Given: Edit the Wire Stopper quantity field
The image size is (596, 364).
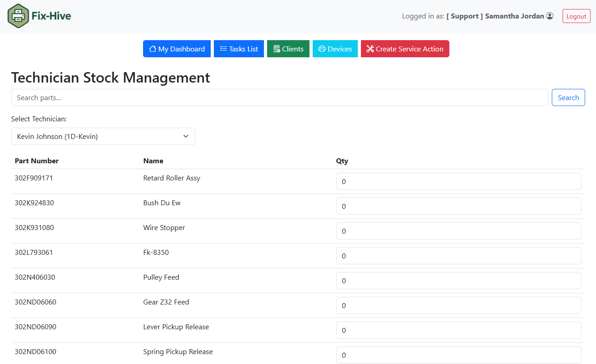Looking at the screenshot, I should click(458, 231).
